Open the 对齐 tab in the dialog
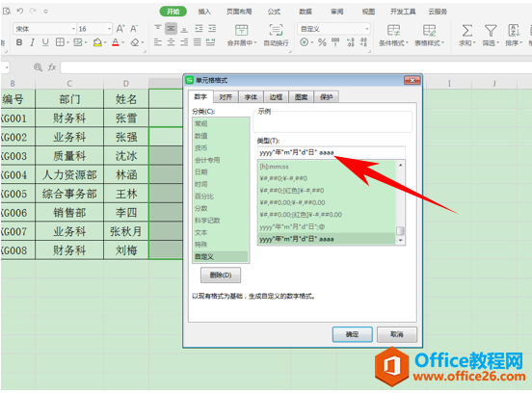The image size is (532, 393). tap(226, 97)
